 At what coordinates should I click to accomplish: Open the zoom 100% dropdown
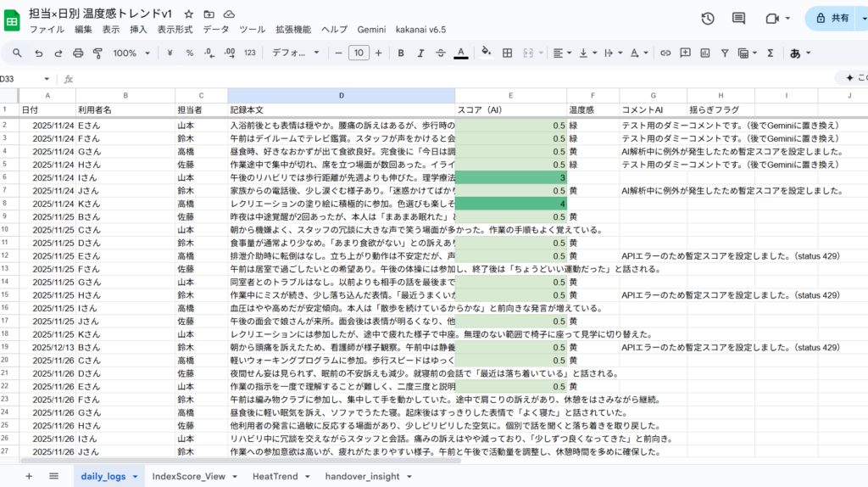tap(131, 53)
